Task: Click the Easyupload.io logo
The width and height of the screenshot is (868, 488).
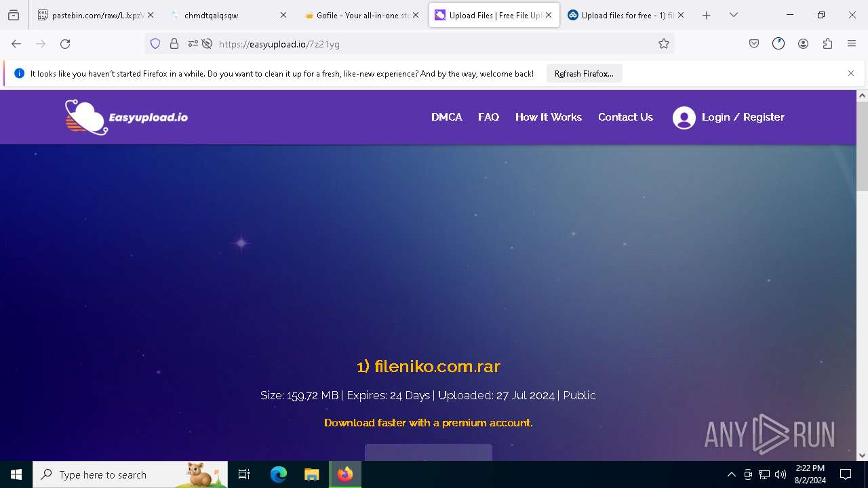Action: [x=126, y=117]
